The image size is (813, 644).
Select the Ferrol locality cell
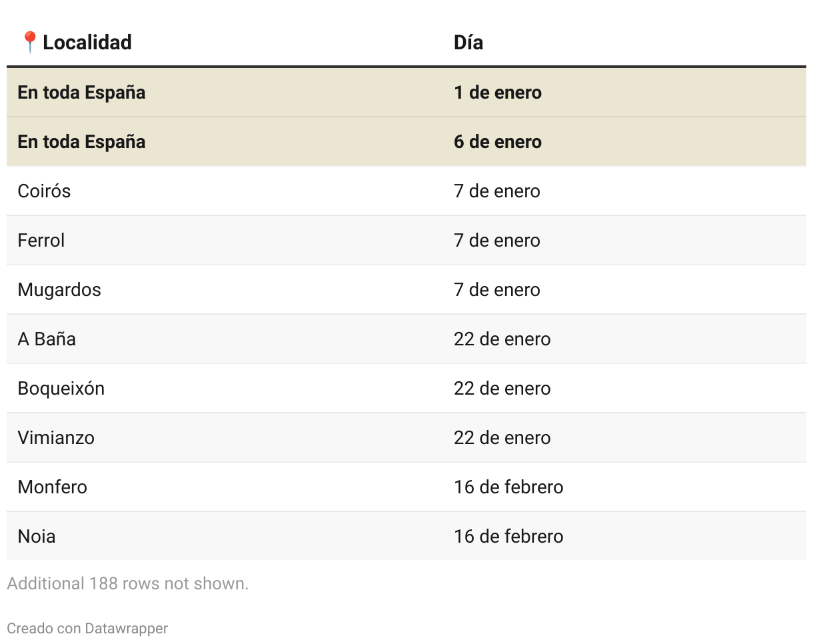pyautogui.click(x=41, y=240)
